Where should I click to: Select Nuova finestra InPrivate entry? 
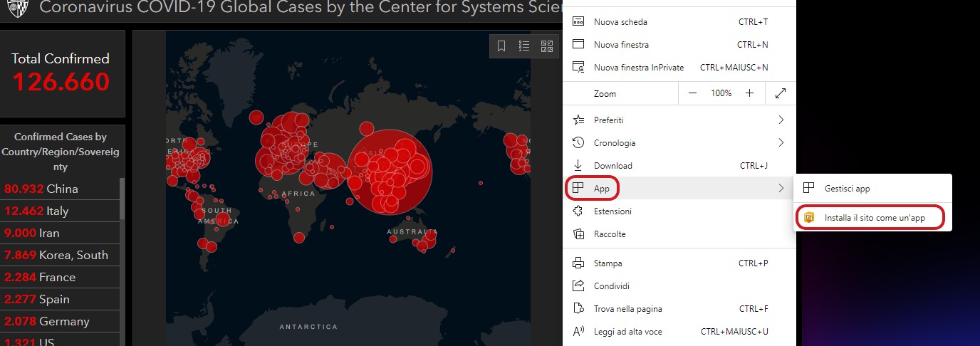[x=678, y=68]
